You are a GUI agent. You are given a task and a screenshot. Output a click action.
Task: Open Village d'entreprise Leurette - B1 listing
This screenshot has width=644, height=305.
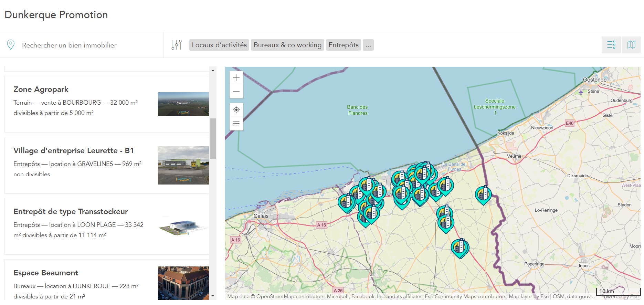pyautogui.click(x=73, y=151)
